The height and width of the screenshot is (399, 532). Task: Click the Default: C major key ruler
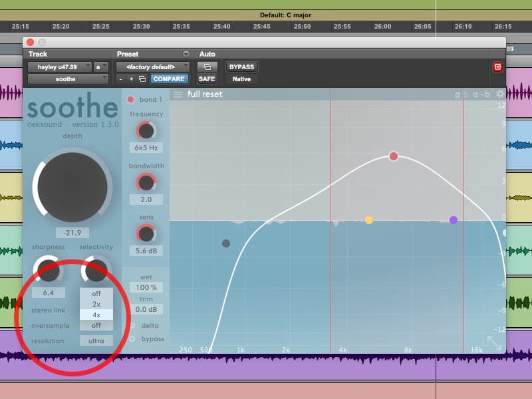coord(285,15)
